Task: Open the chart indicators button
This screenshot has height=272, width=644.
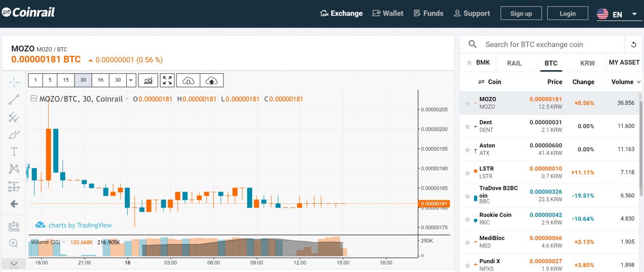Action: [x=148, y=80]
